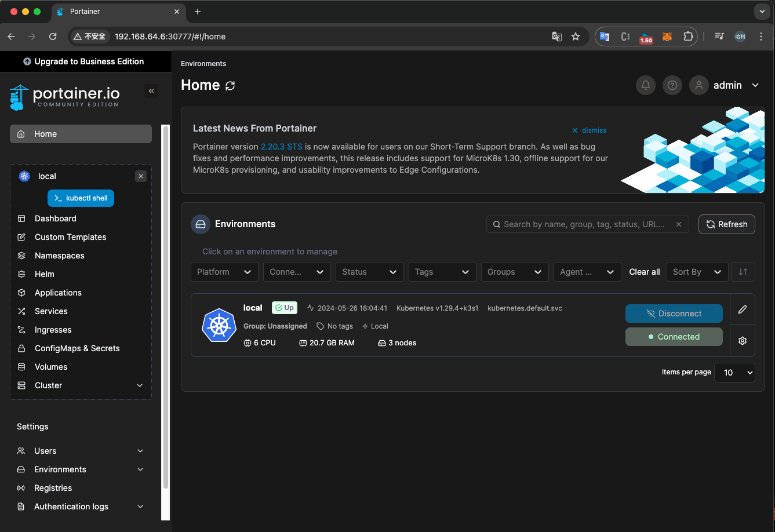Viewport: 775px width, 532px height.
Task: Click the Connected status button
Action: (674, 337)
